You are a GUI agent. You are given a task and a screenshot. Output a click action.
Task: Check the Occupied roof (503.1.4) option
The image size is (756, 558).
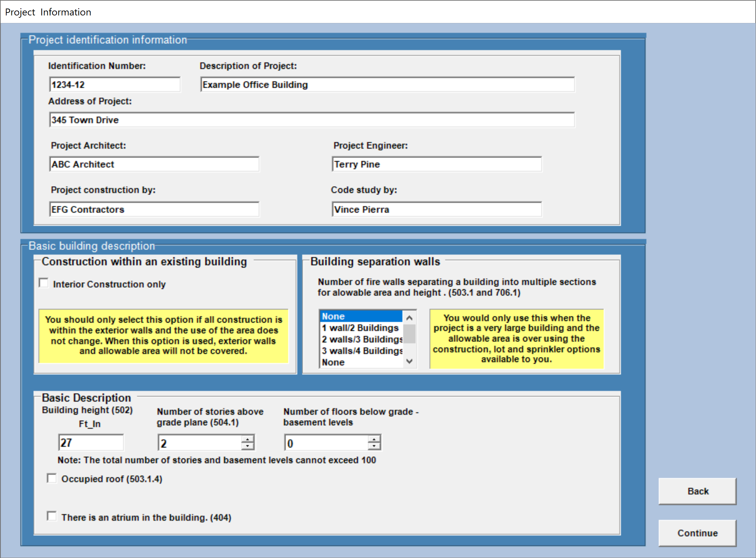52,478
